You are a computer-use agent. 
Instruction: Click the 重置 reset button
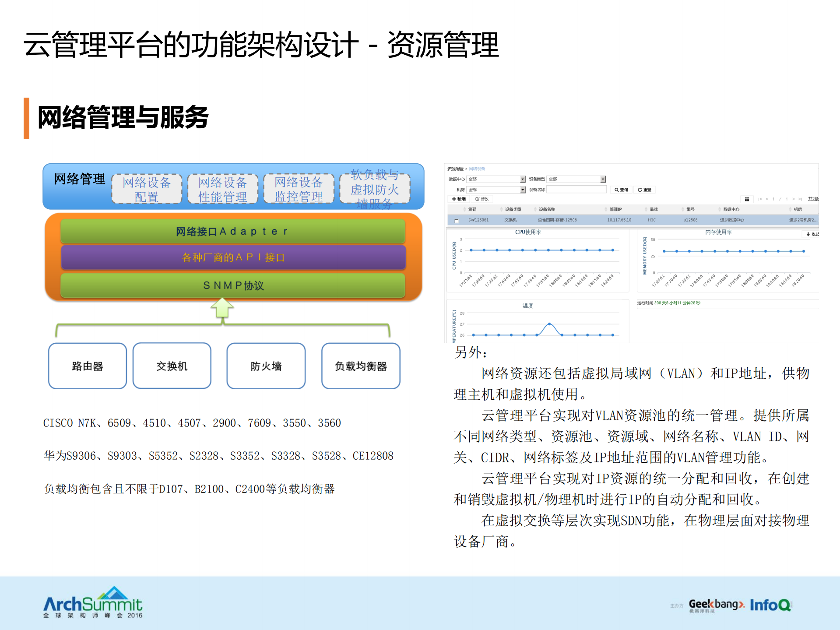tap(644, 190)
